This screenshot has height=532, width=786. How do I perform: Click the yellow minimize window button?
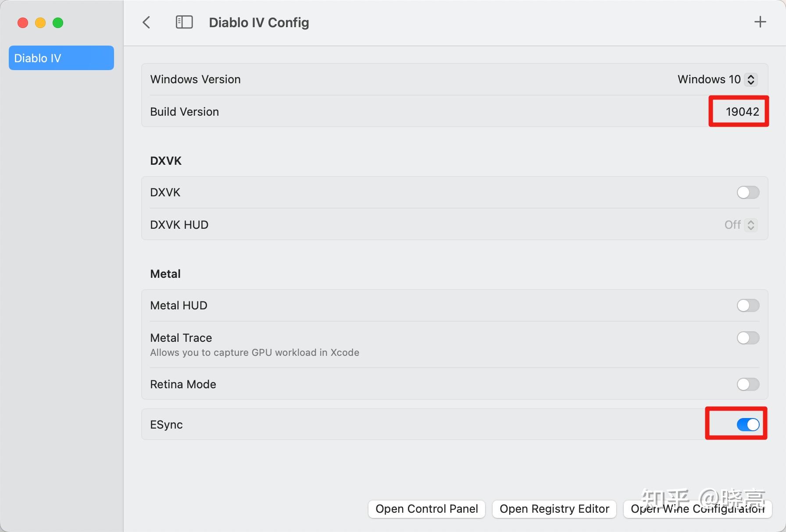point(40,23)
